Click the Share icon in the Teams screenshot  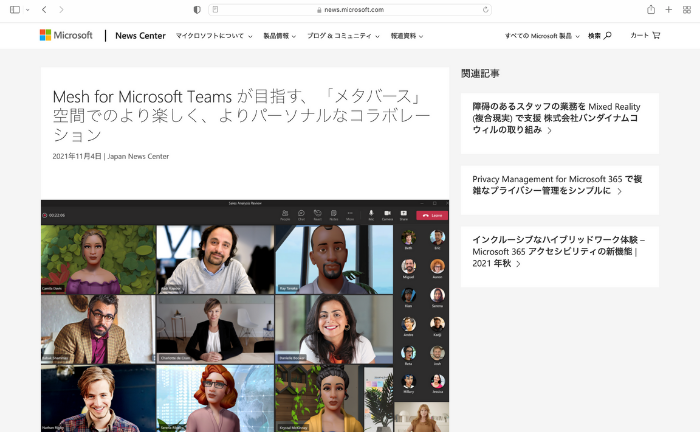(x=404, y=215)
